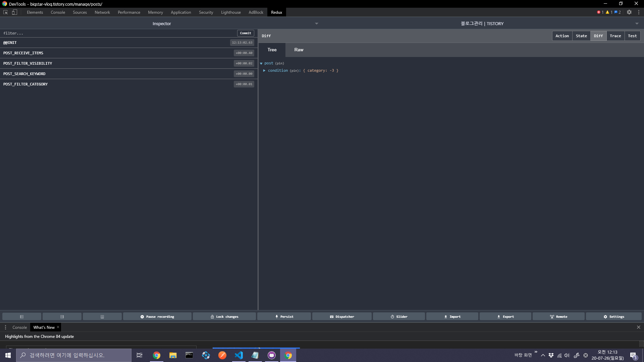This screenshot has width=644, height=362.
Task: Click the Commit button
Action: point(246,33)
